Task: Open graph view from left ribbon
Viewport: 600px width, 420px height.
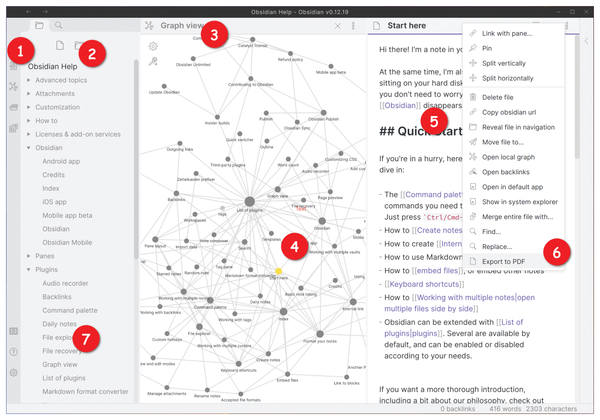Action: (13, 86)
